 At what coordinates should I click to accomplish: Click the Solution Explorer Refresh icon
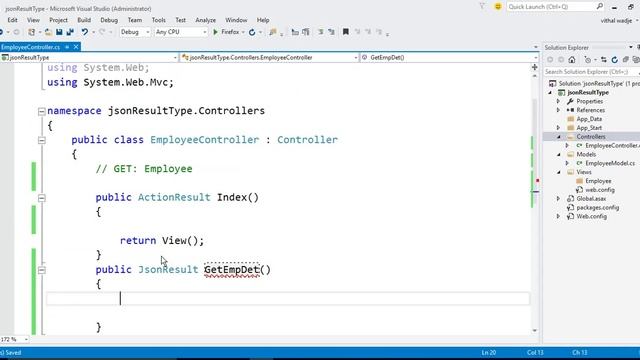[615, 60]
